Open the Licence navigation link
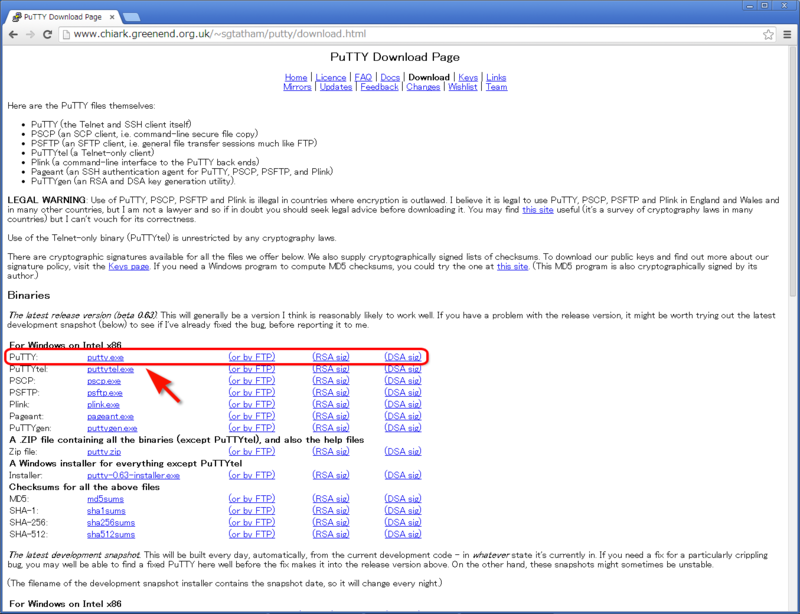 tap(331, 78)
